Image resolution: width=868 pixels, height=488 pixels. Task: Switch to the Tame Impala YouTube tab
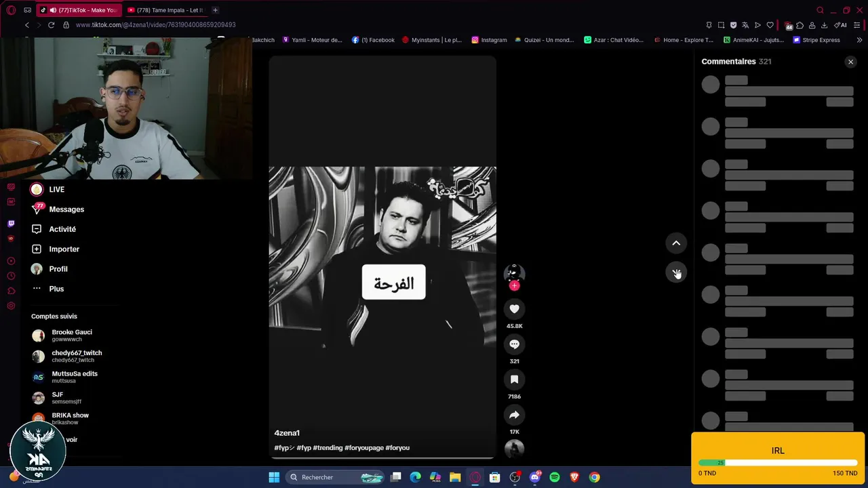165,10
